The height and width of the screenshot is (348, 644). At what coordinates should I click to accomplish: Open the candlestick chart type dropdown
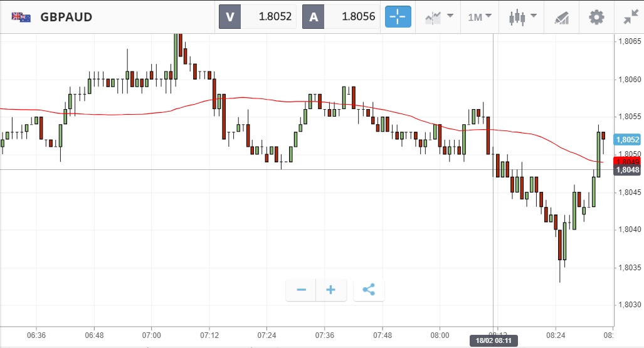522,17
